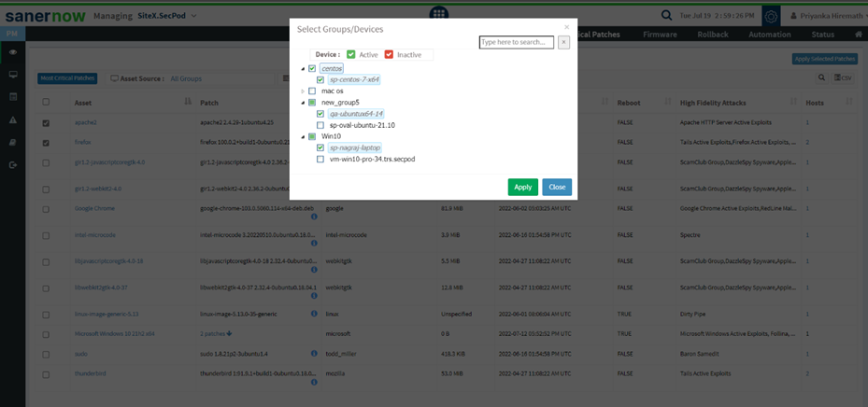Uncheck the firefox row checkbox
The image size is (868, 407).
[46, 143]
